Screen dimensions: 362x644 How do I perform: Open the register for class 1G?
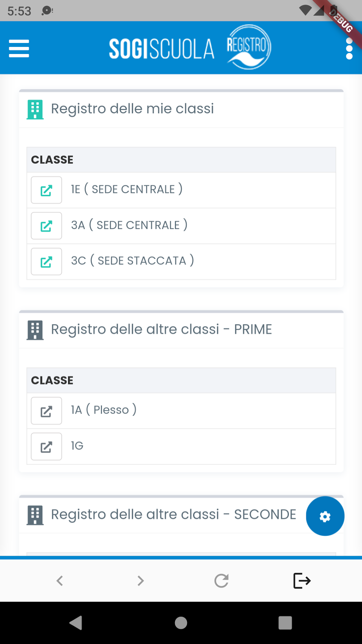click(46, 447)
